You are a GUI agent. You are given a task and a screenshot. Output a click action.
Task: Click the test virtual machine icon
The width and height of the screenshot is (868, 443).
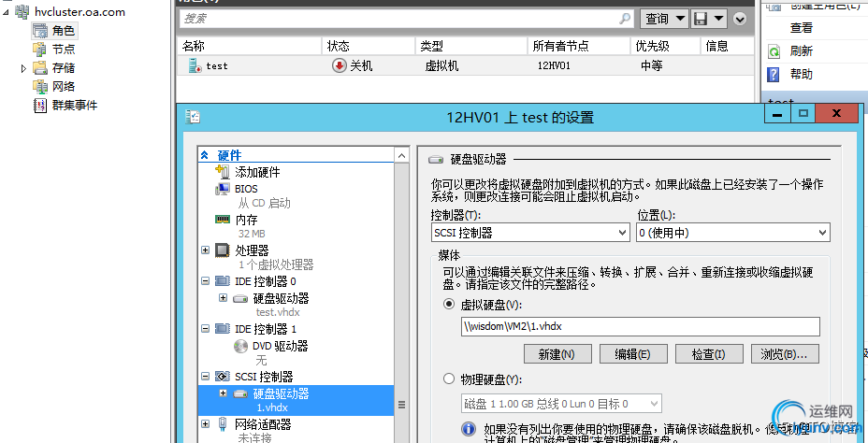195,65
